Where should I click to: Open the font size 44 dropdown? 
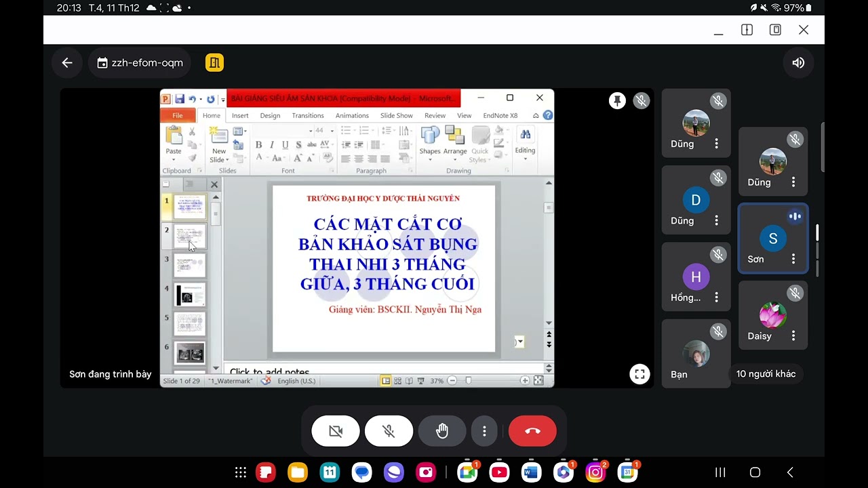332,131
